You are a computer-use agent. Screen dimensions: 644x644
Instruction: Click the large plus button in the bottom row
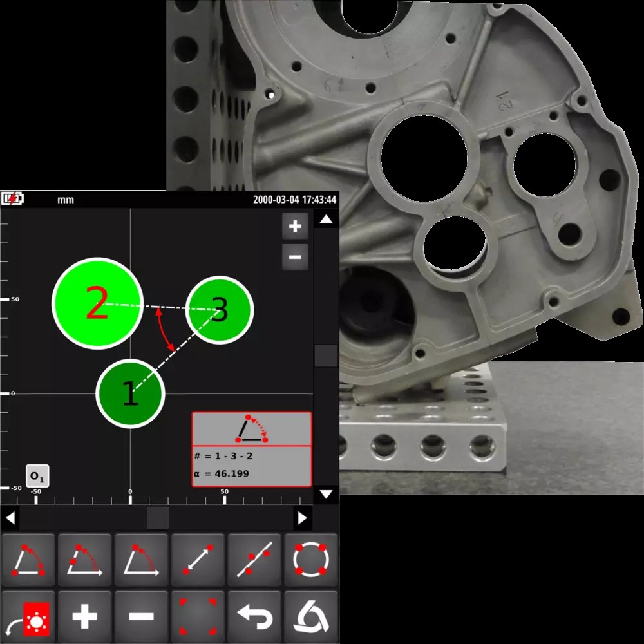(84, 617)
